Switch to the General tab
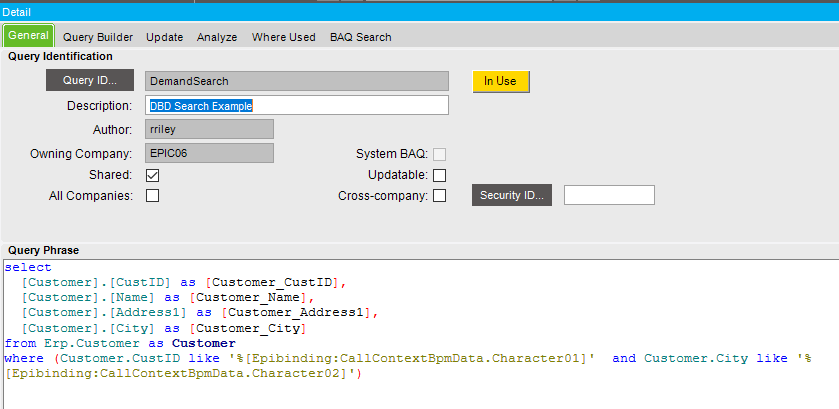The width and height of the screenshot is (839, 409). [x=28, y=37]
